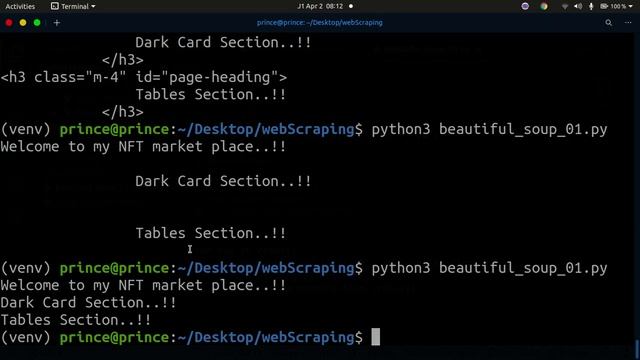Expand the system menu arrow

tap(631, 7)
